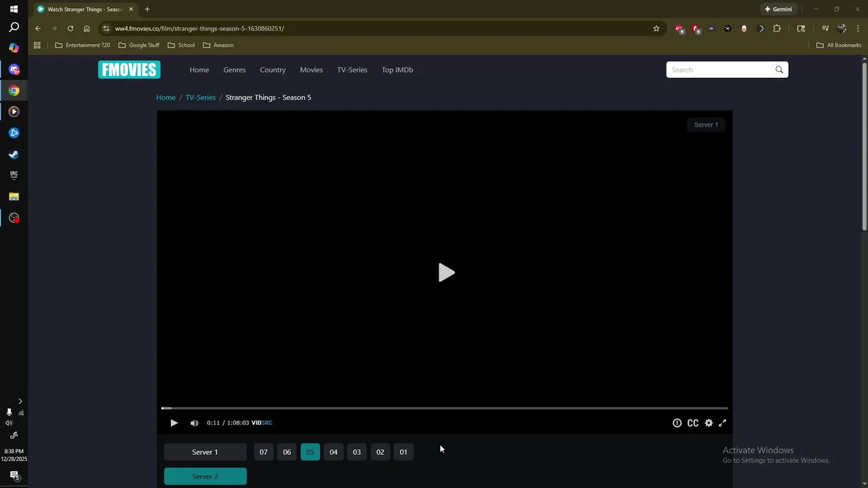
Task: Click the browser home button
Action: click(x=87, y=28)
